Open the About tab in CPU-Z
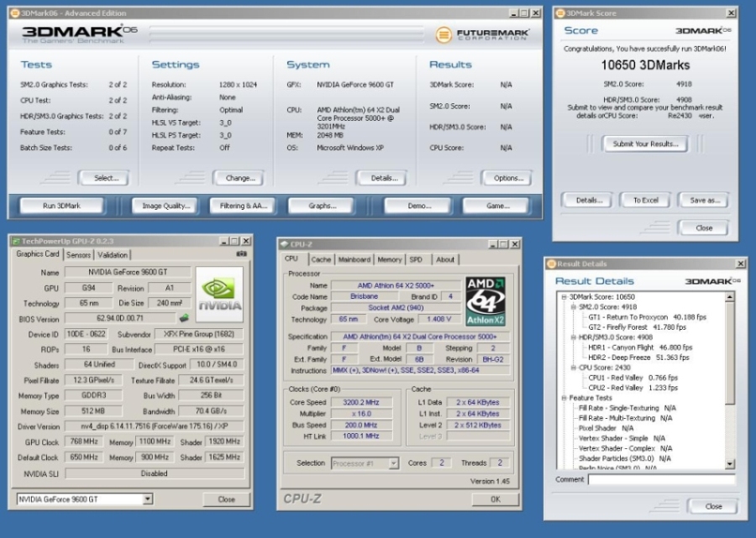Screen dimensions: 756x538 click(445, 259)
